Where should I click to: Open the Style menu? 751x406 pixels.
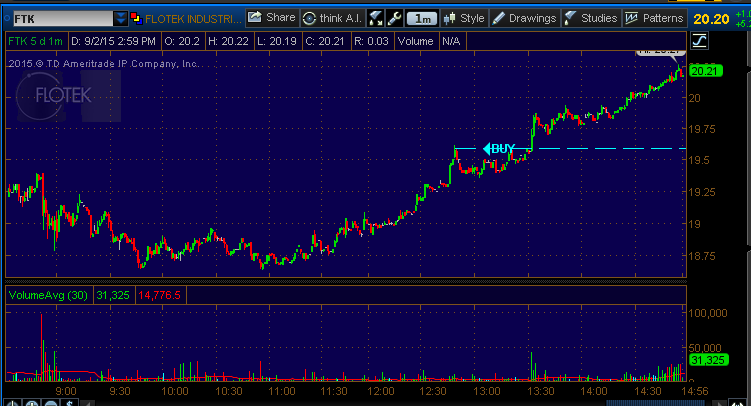coord(464,18)
